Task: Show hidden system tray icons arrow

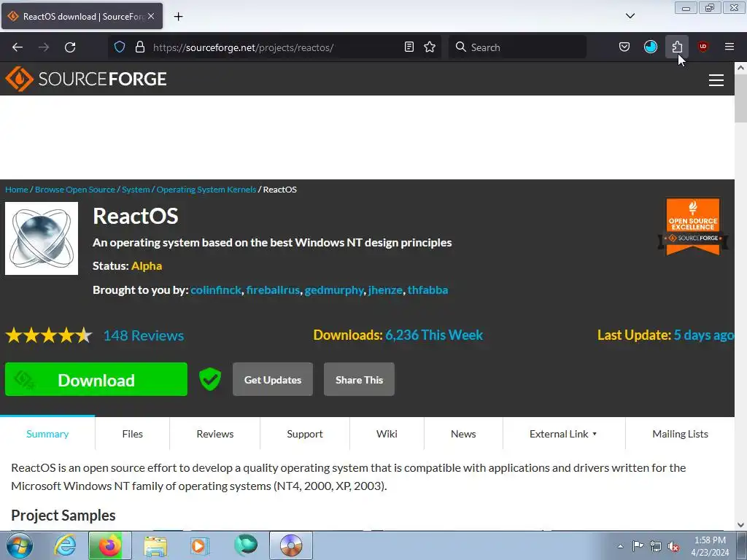Action: coord(620,546)
